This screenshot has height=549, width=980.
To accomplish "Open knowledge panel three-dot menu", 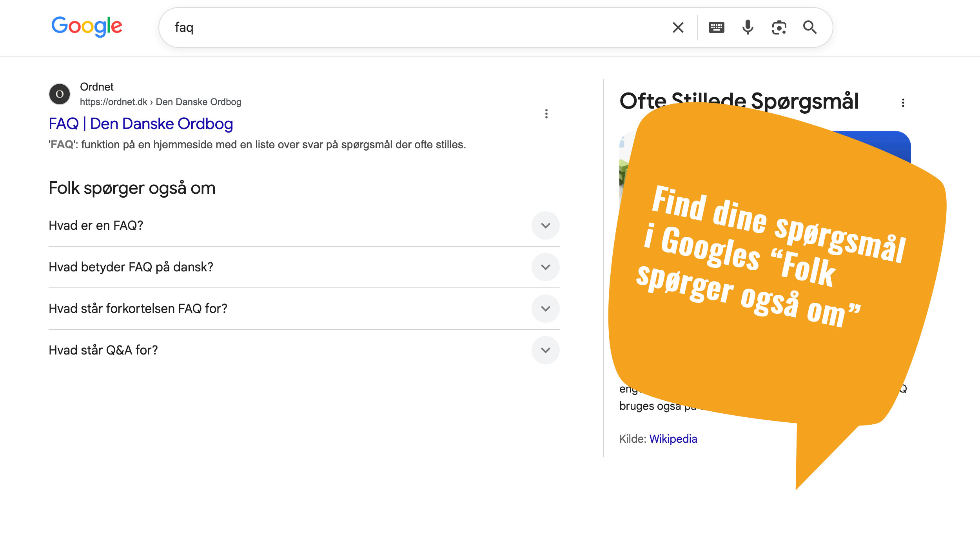I will point(903,103).
